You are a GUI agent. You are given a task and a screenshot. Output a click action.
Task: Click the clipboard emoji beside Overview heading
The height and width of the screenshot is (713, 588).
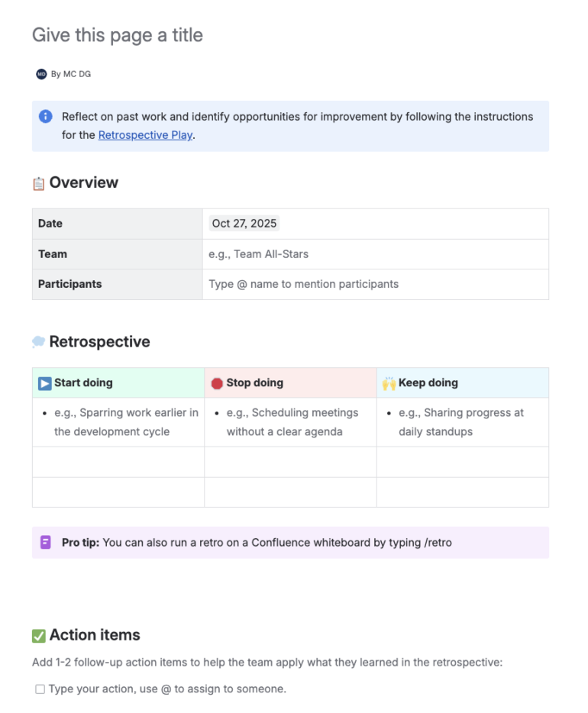(37, 182)
